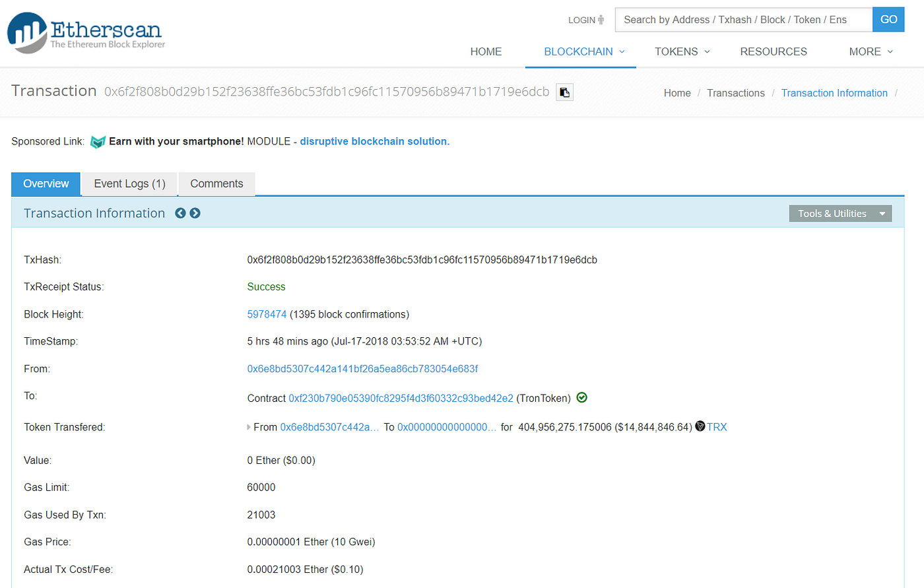Viewport: 924px width, 588px height.
Task: Expand the BLOCKCHAIN menu
Action: (584, 51)
